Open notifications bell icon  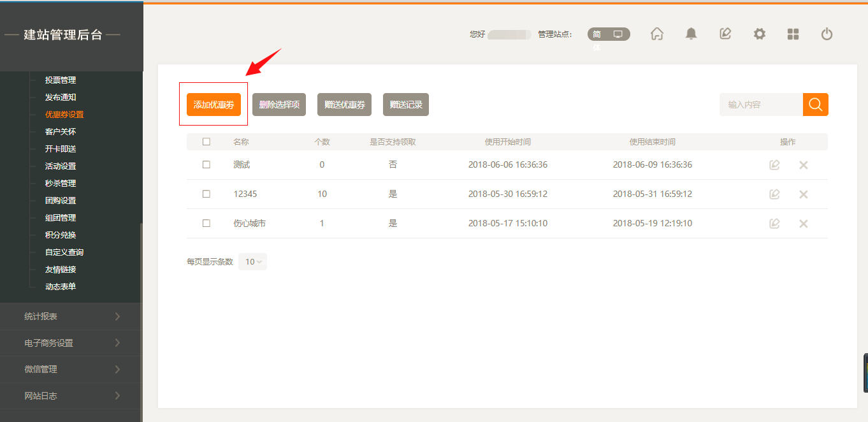[x=691, y=34]
